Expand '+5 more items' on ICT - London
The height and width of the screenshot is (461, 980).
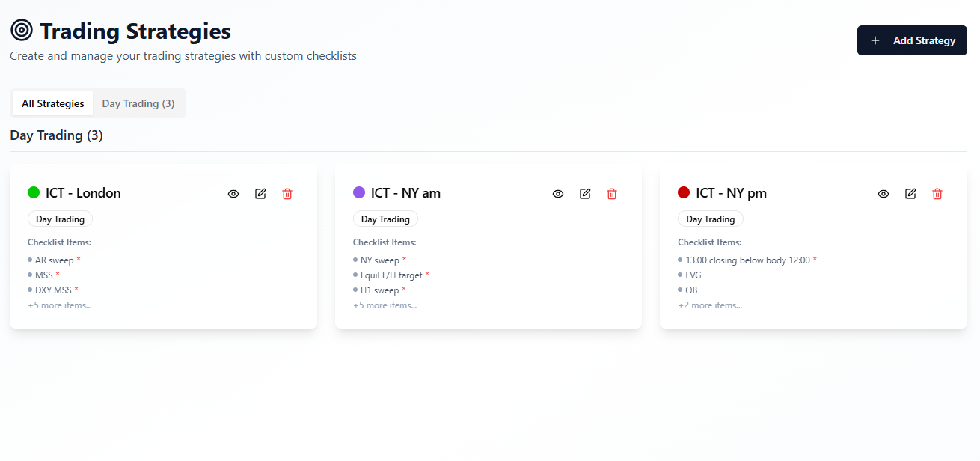[60, 305]
